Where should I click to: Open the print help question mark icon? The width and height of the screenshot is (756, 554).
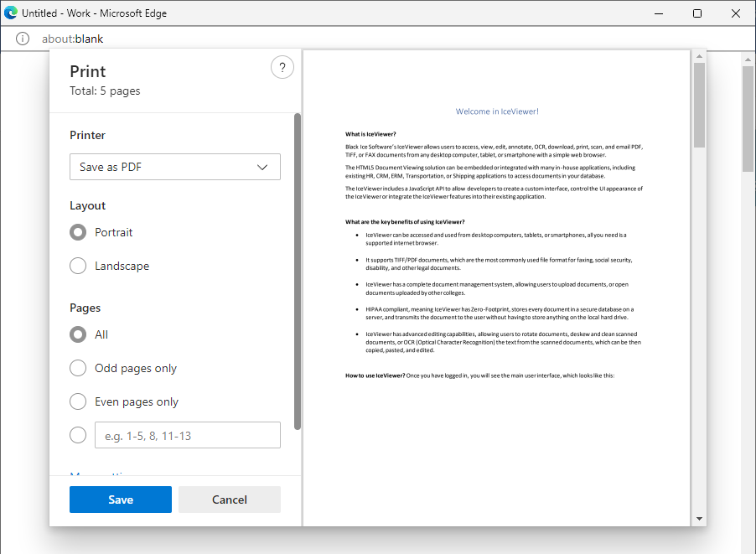point(282,68)
